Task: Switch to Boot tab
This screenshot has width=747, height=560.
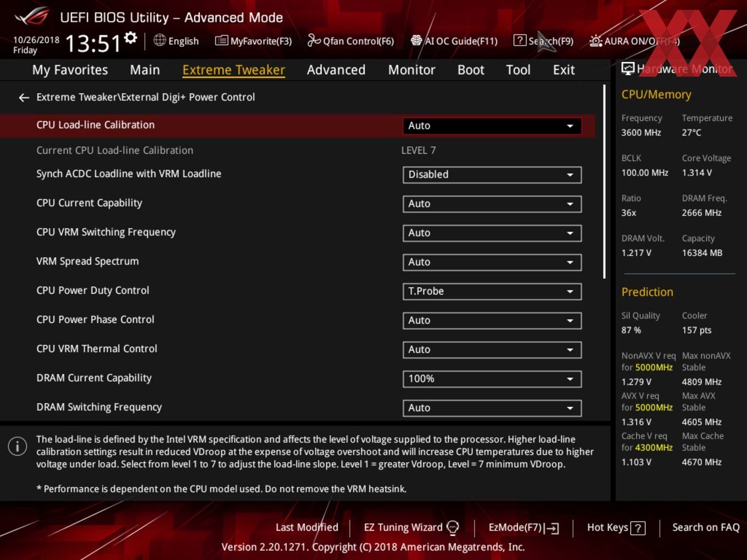Action: point(471,70)
